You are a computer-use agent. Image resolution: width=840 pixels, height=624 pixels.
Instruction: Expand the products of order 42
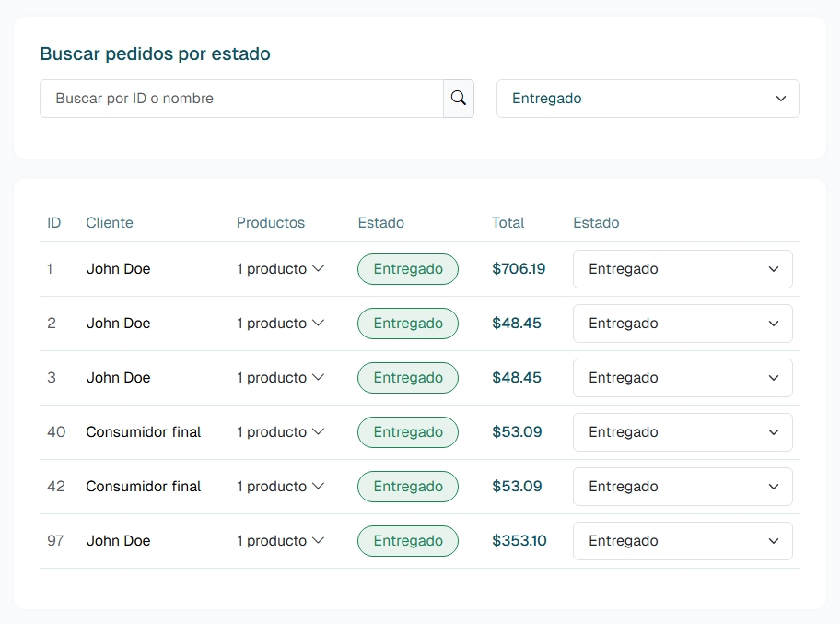317,486
